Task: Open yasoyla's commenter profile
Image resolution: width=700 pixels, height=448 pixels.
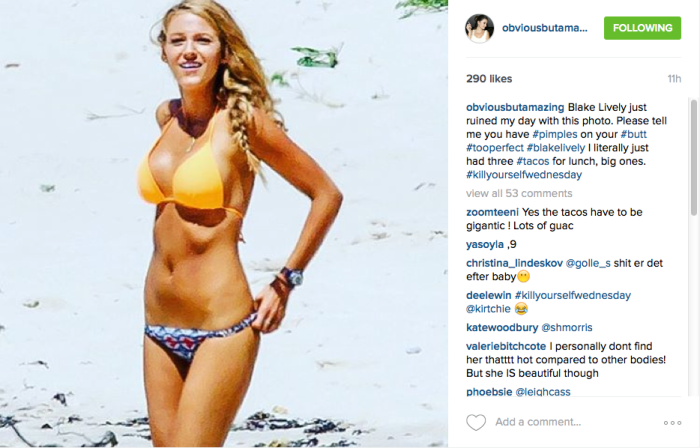Action: [x=485, y=245]
